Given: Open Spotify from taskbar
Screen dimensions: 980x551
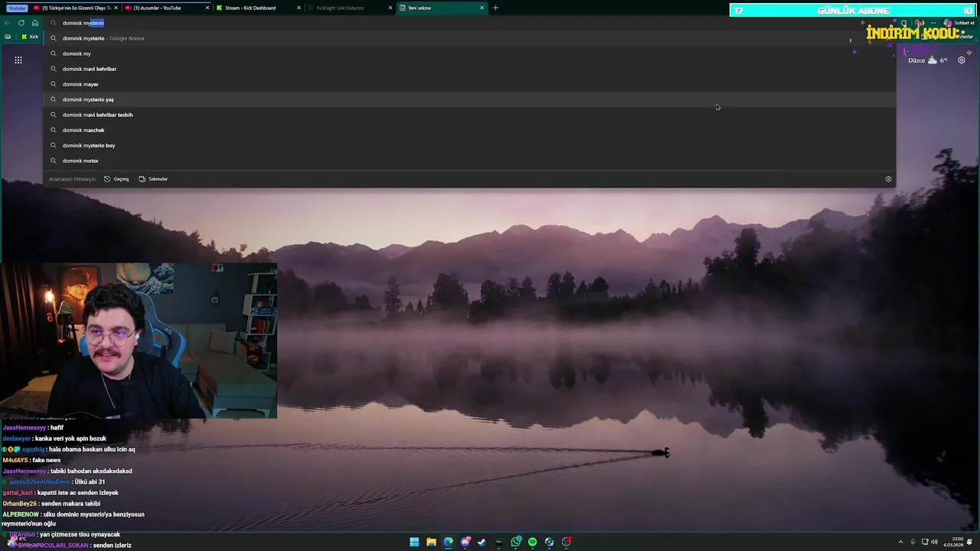Looking at the screenshot, I should click(x=533, y=542).
